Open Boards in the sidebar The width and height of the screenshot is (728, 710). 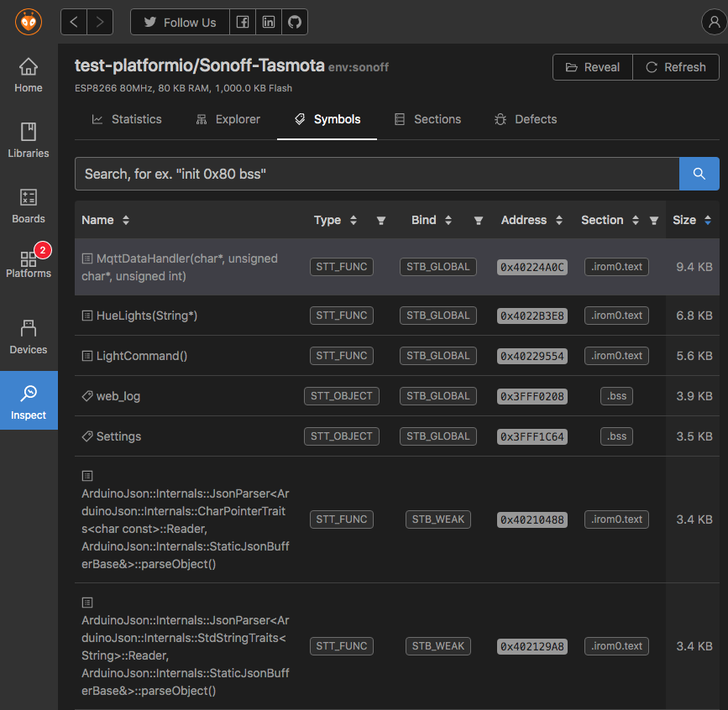tap(29, 206)
